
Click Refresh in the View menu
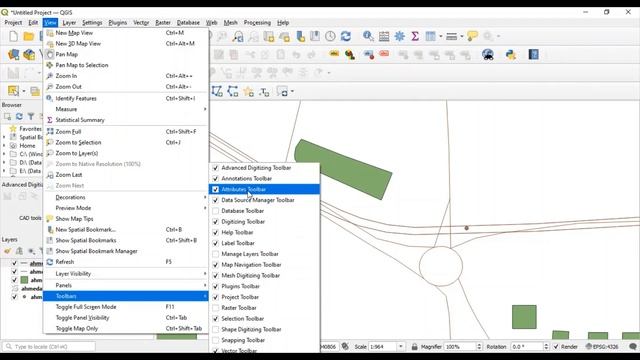pos(126,262)
